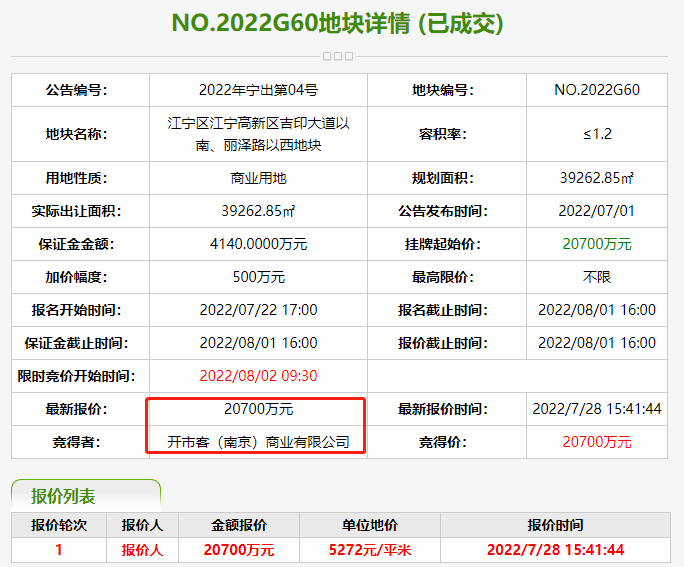This screenshot has width=684, height=567.
Task: Select the 公告发布时间 label cell
Action: pos(447,211)
